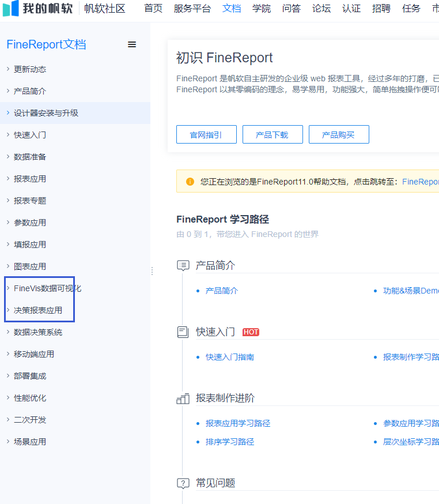Open 论坛 in the top navigation
Screen dimensions: 439x504
click(321, 8)
